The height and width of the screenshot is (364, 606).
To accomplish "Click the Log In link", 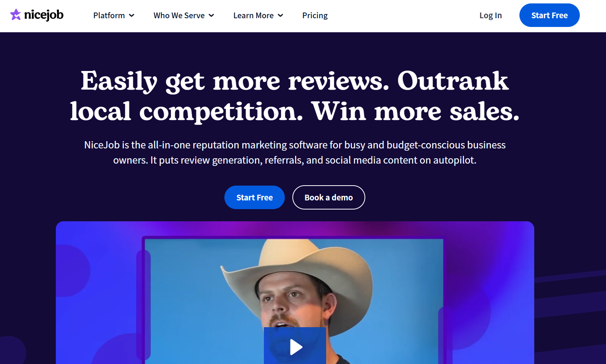I will pos(491,16).
